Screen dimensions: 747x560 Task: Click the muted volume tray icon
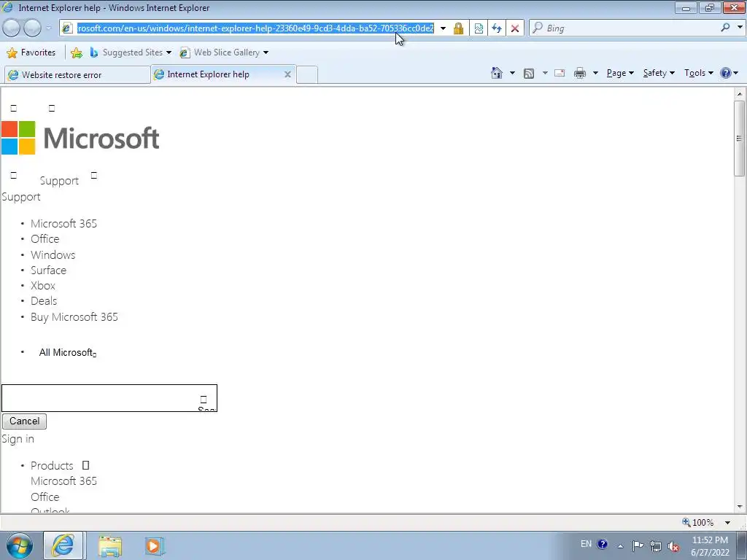(x=673, y=546)
